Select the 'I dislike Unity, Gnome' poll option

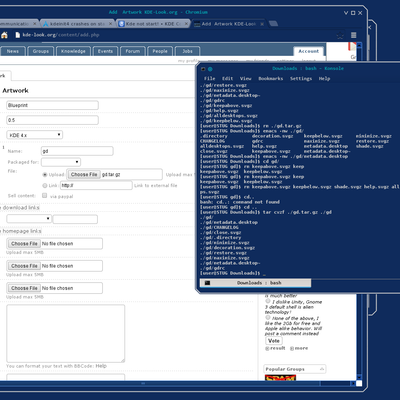click(x=268, y=301)
